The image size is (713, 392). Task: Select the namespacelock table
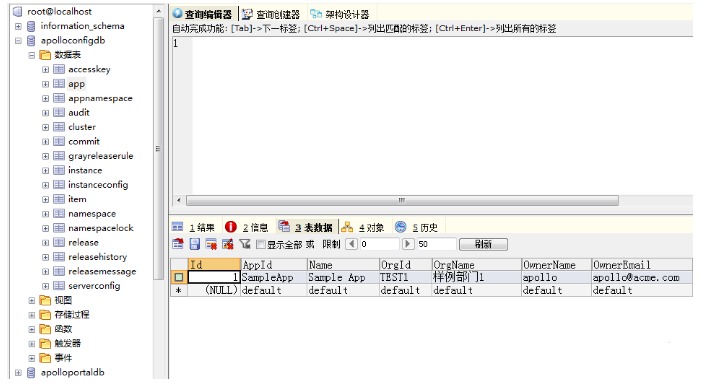100,228
